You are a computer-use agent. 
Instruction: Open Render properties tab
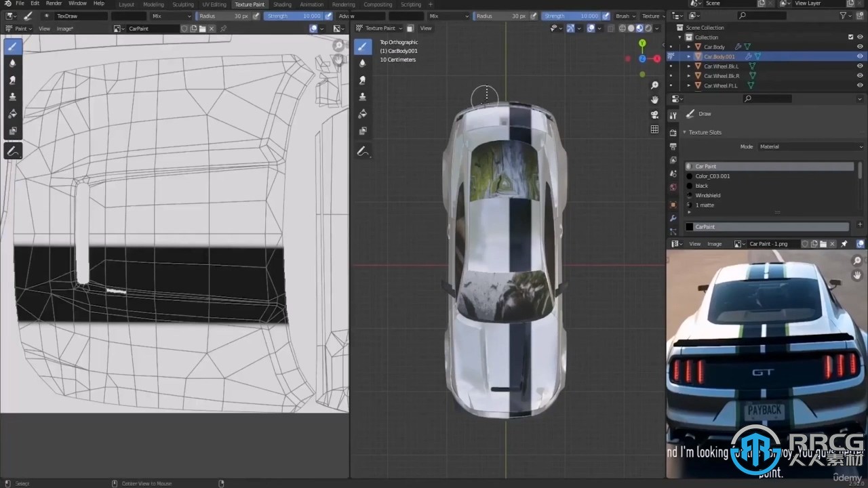(673, 132)
